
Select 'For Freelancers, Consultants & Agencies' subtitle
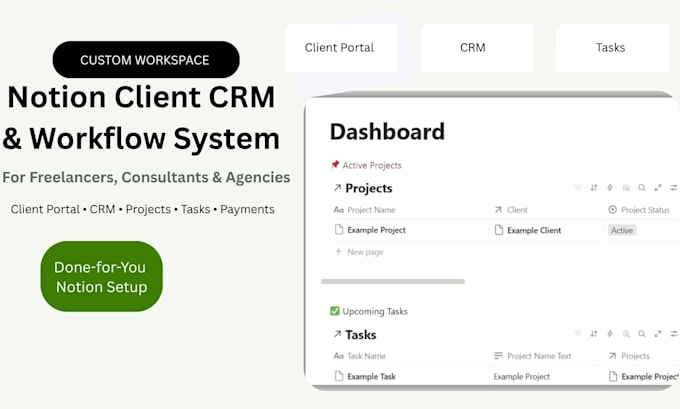146,177
